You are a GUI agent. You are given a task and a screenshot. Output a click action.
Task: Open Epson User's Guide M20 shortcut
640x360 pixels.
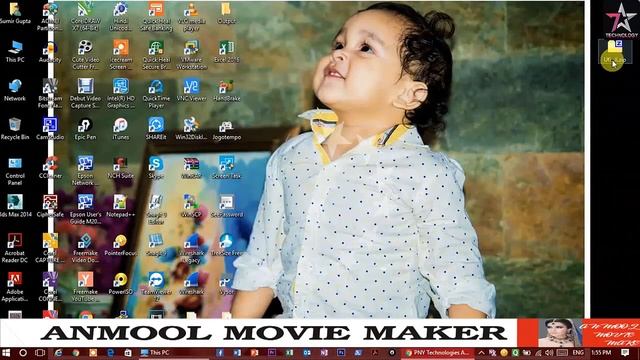(85, 210)
